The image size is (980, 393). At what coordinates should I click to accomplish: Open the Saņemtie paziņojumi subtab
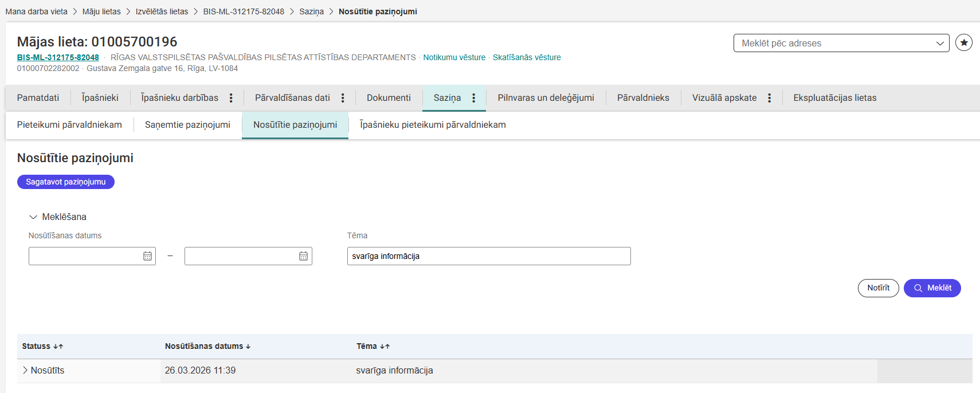(x=187, y=125)
